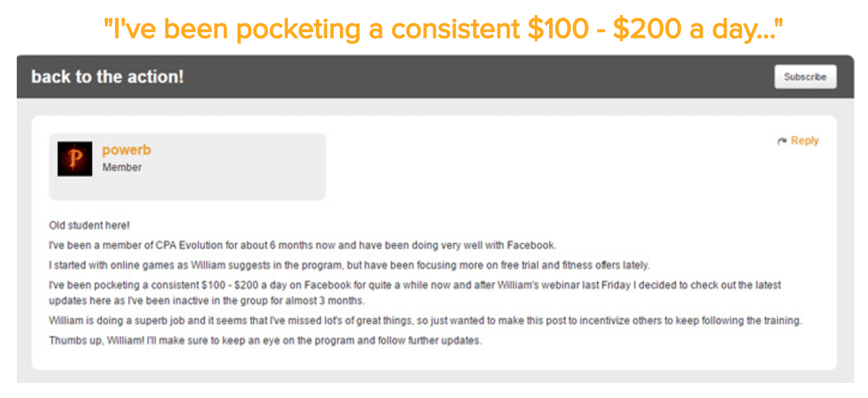Click the Subscribe button
Image resolution: width=868 pixels, height=398 pixels.
(x=805, y=77)
